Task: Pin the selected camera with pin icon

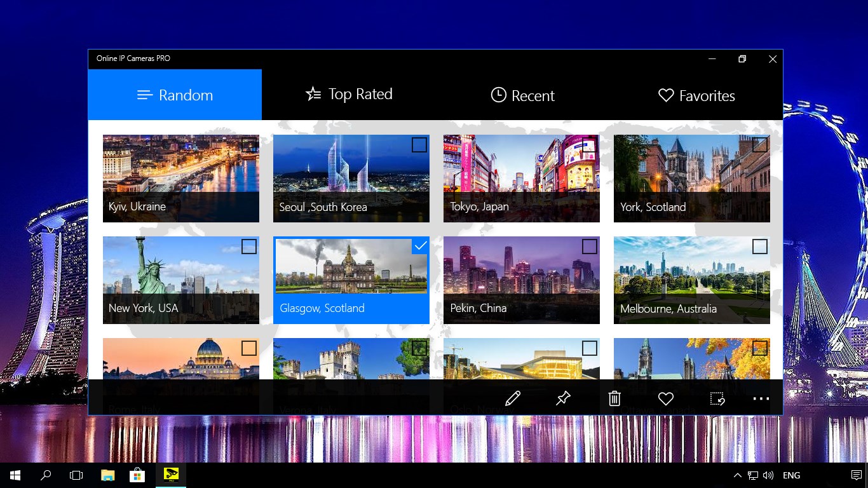Action: click(x=563, y=398)
